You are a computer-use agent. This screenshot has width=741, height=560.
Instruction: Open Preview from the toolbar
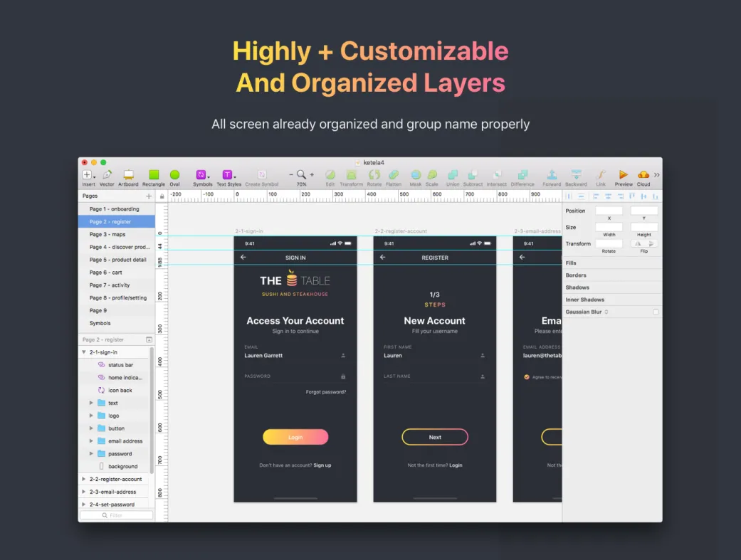624,175
